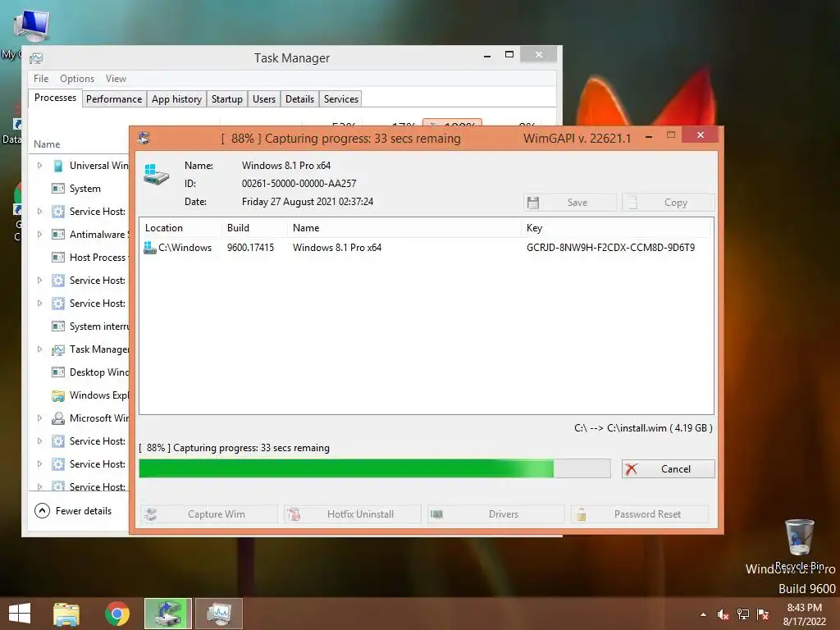Click the Copy button in the capture tool

pyautogui.click(x=668, y=203)
